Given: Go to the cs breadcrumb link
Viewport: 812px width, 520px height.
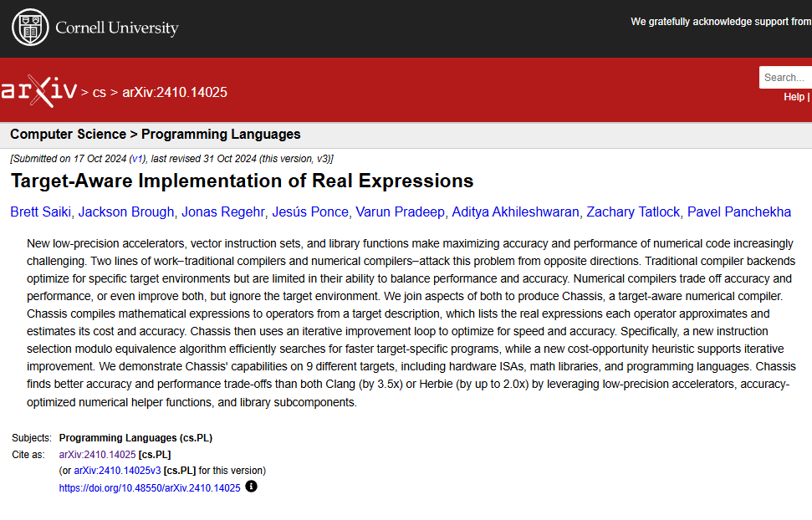Looking at the screenshot, I should [99, 93].
